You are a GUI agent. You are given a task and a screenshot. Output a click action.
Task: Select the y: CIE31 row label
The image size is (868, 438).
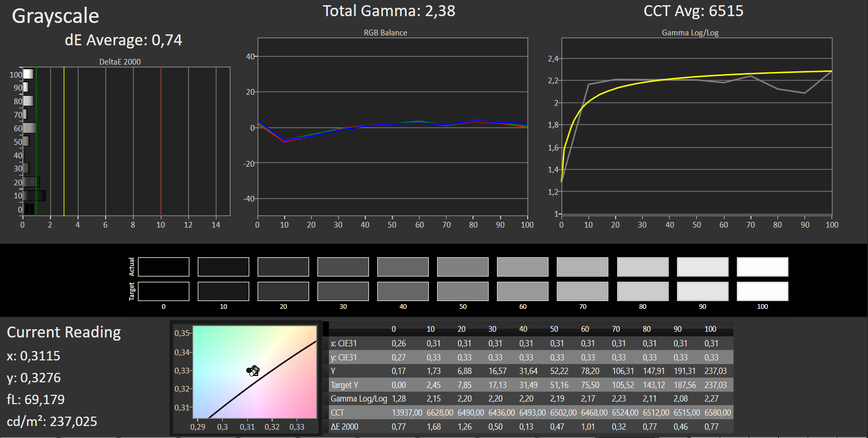click(x=344, y=357)
